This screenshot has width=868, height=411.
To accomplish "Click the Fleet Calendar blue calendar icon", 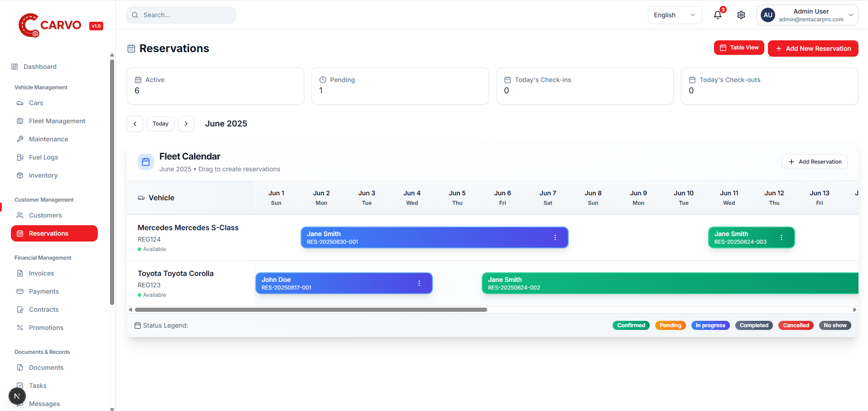I will point(146,162).
